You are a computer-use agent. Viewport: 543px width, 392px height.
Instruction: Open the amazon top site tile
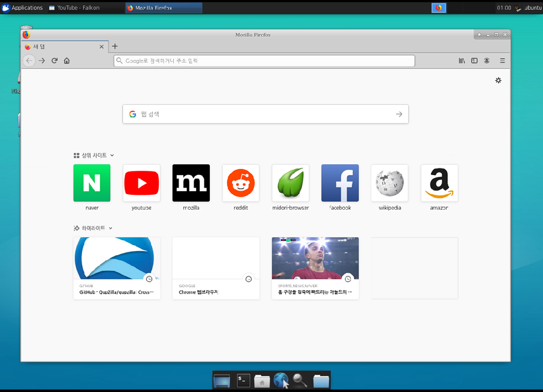pyautogui.click(x=439, y=183)
